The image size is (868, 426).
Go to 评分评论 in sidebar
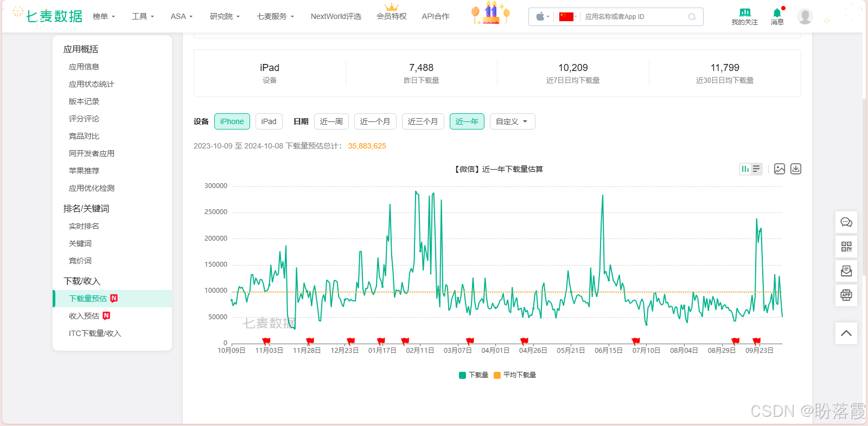tap(84, 119)
